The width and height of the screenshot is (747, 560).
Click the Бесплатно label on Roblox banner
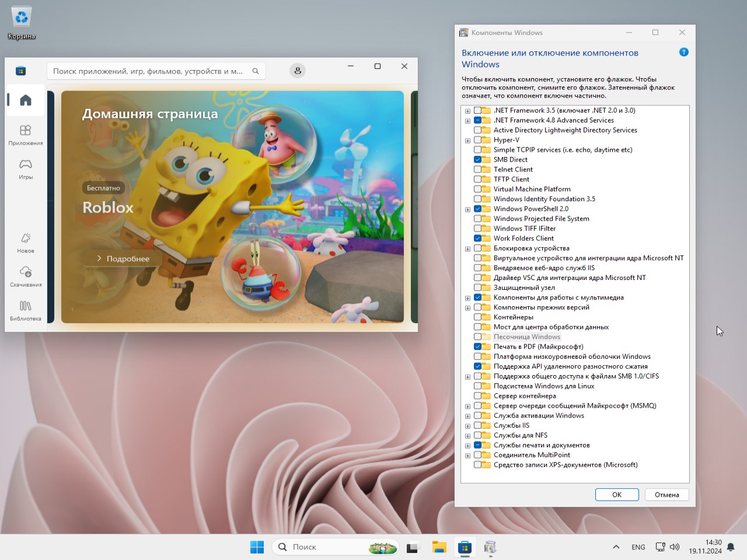click(x=103, y=188)
